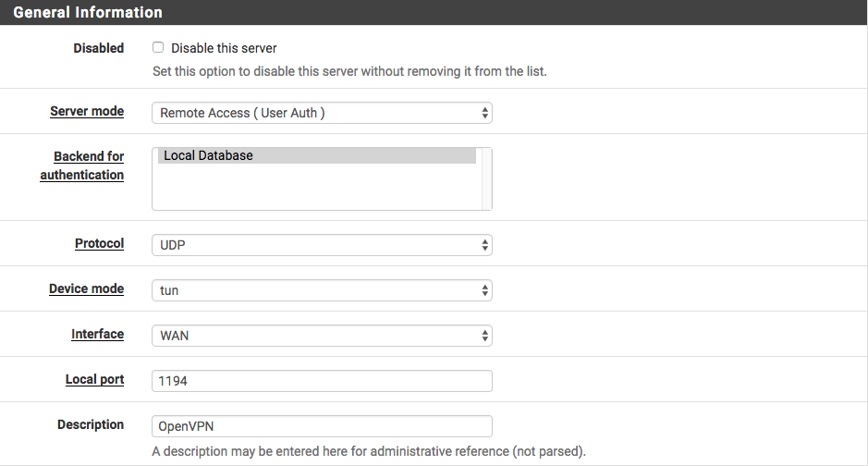The width and height of the screenshot is (868, 466).
Task: Click the 'Disabled' row label
Action: [98, 48]
